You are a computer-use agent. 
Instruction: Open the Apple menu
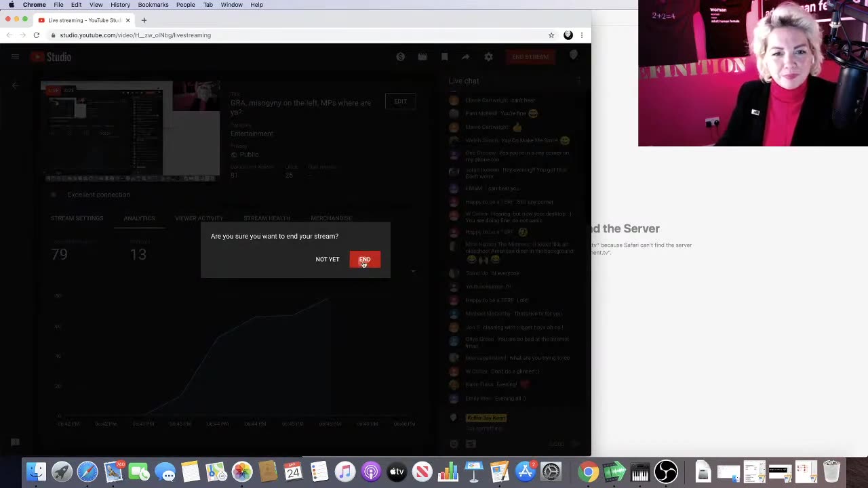click(11, 5)
